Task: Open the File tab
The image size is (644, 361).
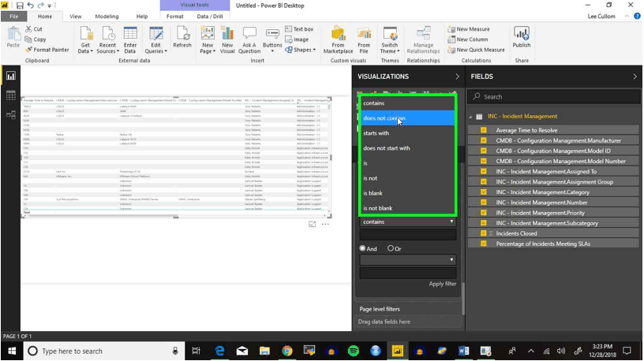Action: (x=13, y=17)
